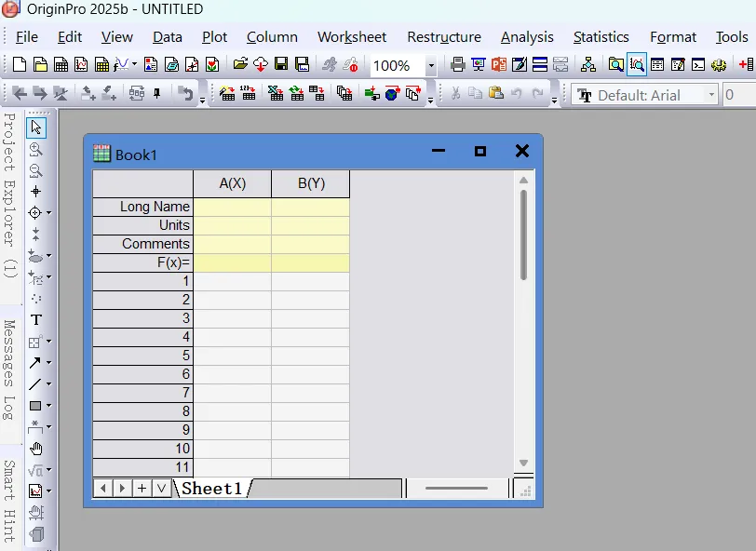Click the Save Template icon
This screenshot has width=756, height=551.
tap(302, 64)
